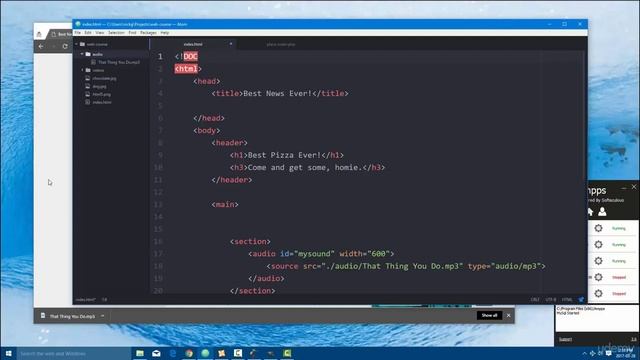Open the View menu in Atom
The height and width of the screenshot is (360, 640).
pyautogui.click(x=100, y=33)
